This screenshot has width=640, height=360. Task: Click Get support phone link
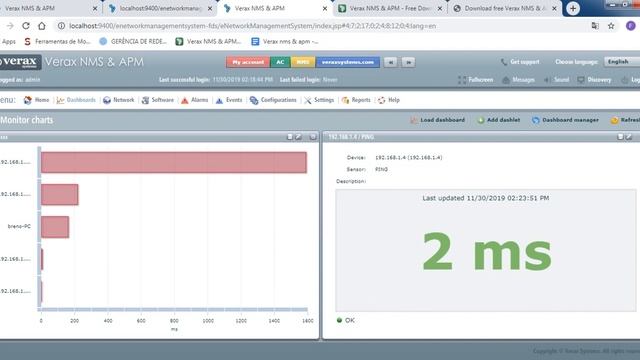tap(520, 62)
